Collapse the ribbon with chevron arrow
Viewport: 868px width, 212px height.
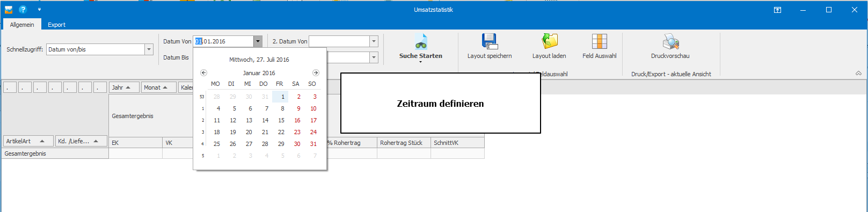click(x=858, y=74)
